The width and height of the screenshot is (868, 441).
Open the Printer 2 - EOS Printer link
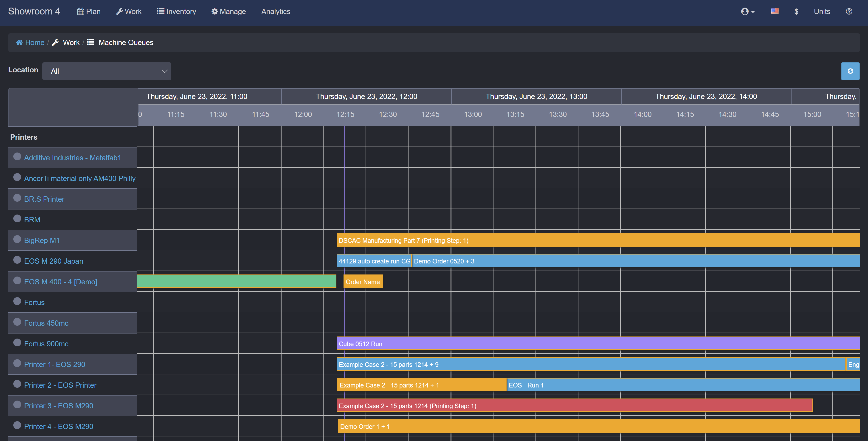click(x=60, y=385)
